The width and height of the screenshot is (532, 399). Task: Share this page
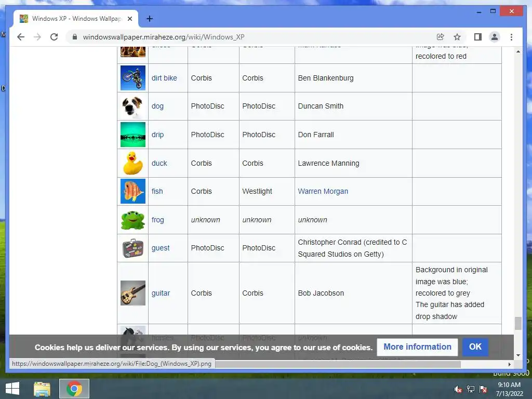point(441,37)
